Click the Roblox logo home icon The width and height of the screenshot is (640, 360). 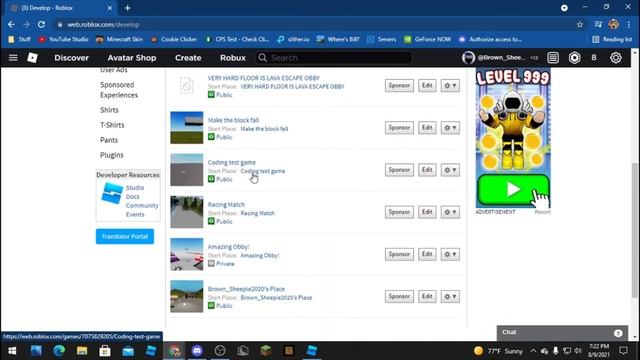[32, 58]
